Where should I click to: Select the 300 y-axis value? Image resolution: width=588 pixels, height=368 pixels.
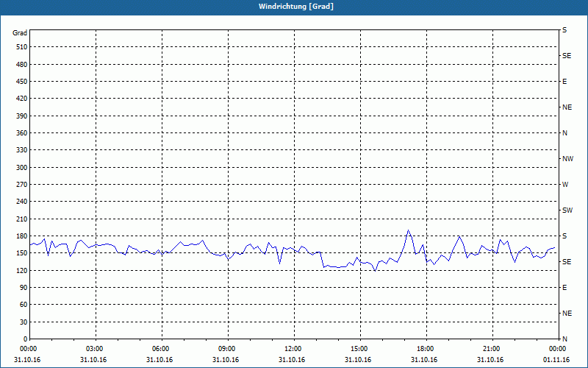click(22, 168)
